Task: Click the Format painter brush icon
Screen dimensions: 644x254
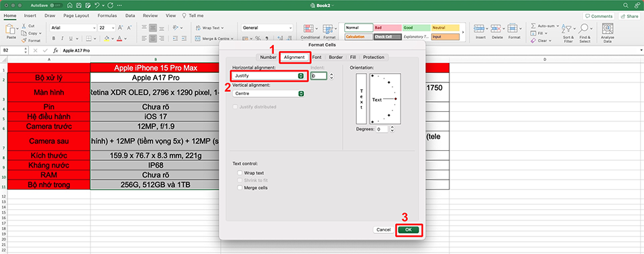Action: (x=24, y=41)
